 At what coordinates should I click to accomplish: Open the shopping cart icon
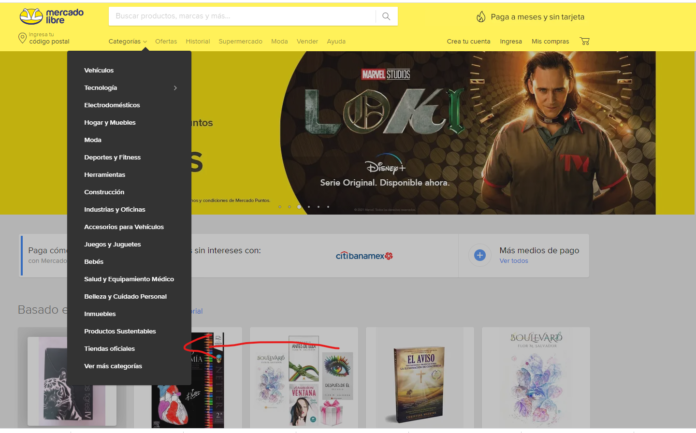(x=585, y=41)
